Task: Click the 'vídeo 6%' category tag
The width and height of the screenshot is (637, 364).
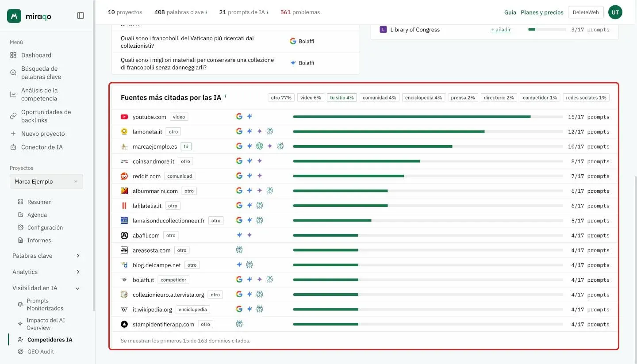Action: click(x=311, y=98)
